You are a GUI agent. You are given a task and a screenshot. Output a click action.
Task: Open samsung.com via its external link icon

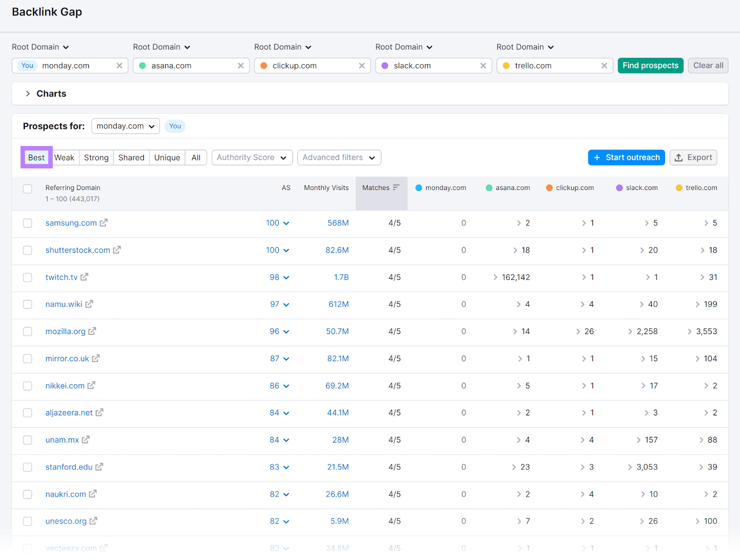104,223
